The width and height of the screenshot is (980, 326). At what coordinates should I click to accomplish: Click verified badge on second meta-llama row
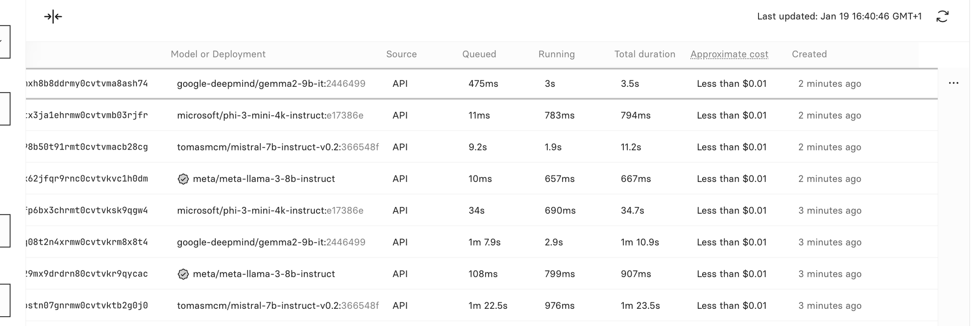[183, 274]
